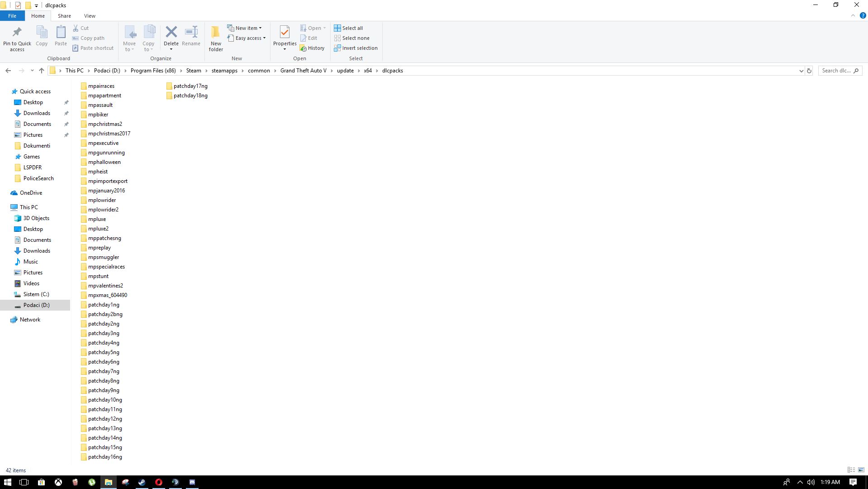The height and width of the screenshot is (489, 868).
Task: Select OneDrive in the navigation pane
Action: (31, 193)
